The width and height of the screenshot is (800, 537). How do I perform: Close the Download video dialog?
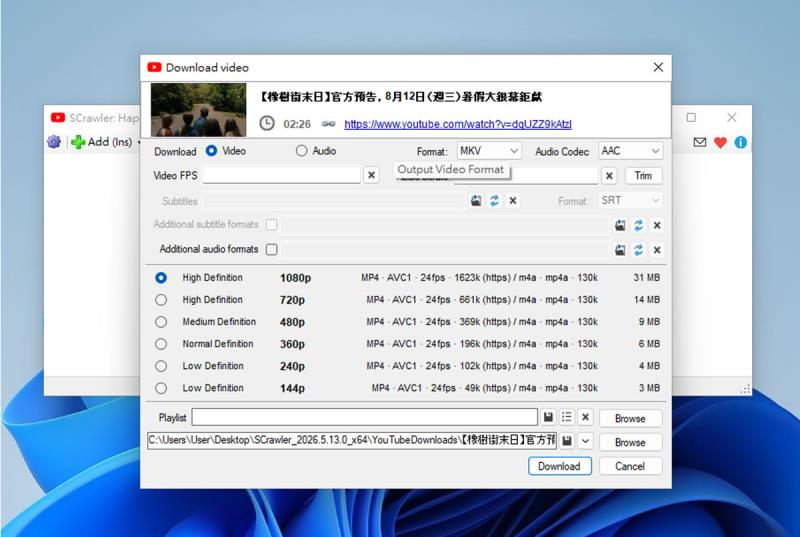[x=658, y=67]
